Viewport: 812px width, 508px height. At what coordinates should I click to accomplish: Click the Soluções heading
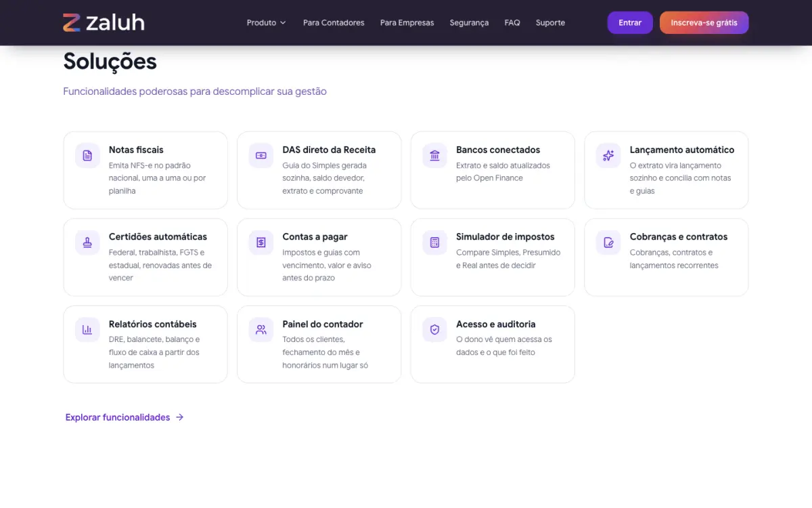pyautogui.click(x=110, y=62)
